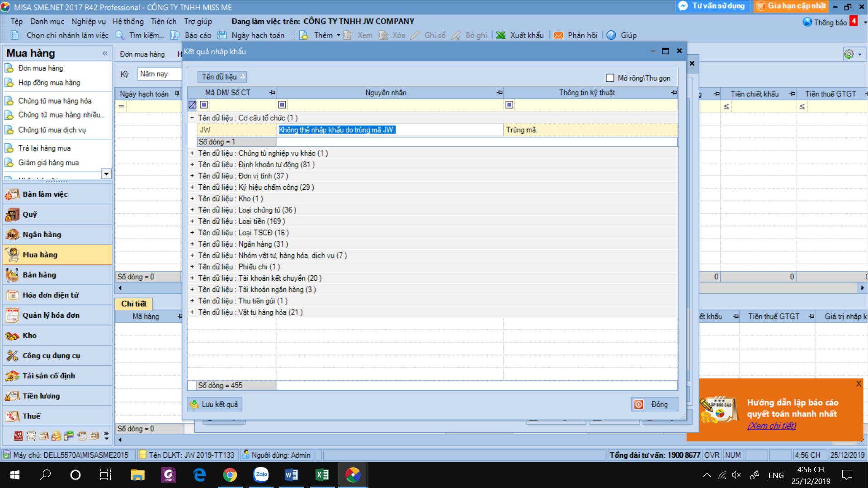Open Zalo from the taskbar

pyautogui.click(x=261, y=475)
